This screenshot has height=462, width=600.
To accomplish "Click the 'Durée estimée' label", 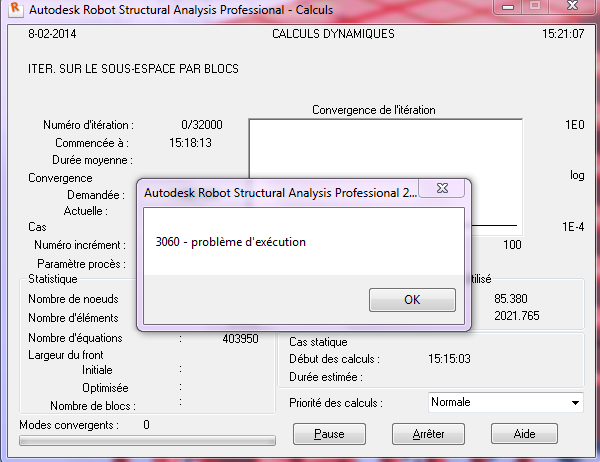I will click(x=326, y=377).
